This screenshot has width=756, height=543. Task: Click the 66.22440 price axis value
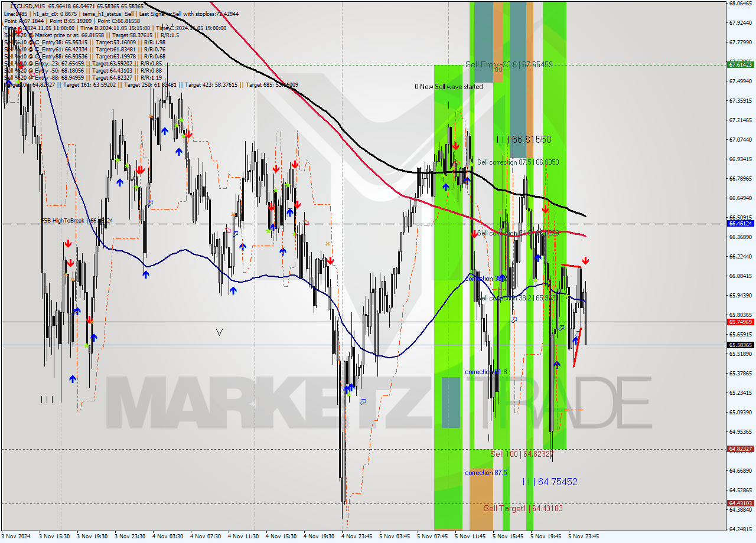point(741,257)
